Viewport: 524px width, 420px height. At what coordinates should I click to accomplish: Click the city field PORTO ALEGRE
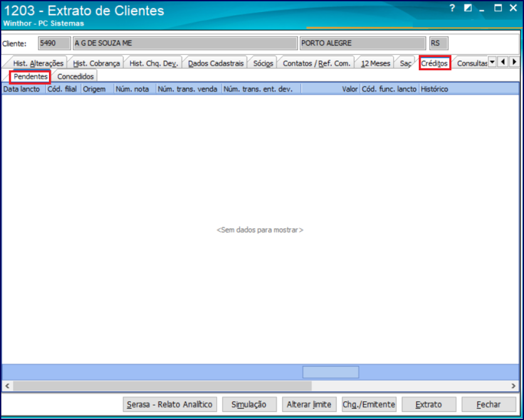(363, 43)
